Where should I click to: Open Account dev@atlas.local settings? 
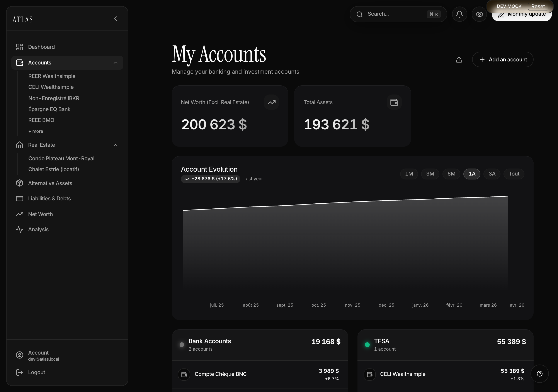coord(67,355)
